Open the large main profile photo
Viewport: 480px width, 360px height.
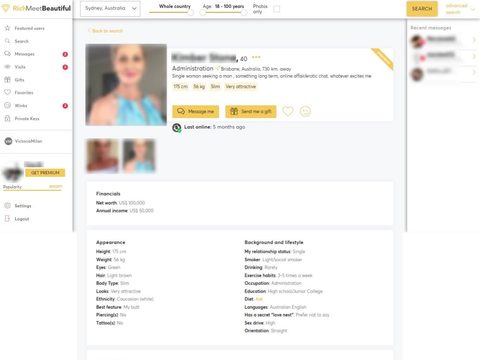pyautogui.click(x=126, y=85)
